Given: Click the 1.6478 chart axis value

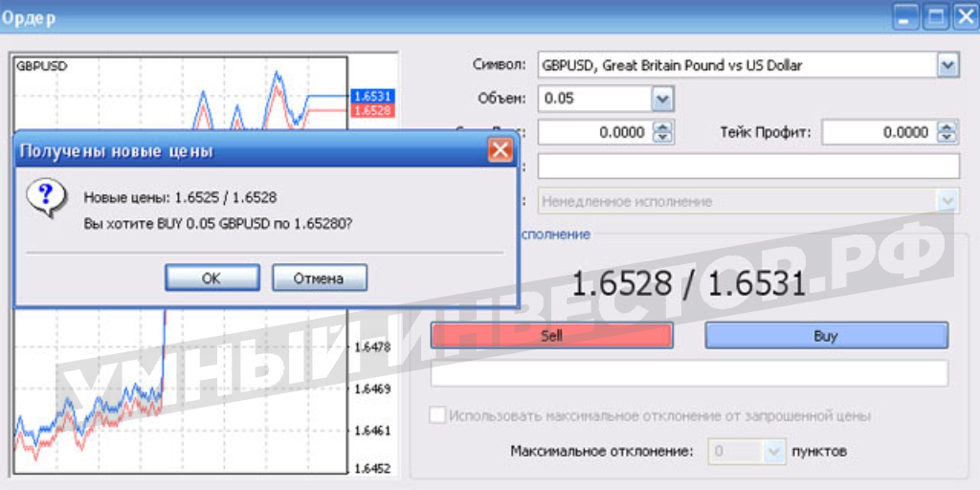Looking at the screenshot, I should click(x=372, y=346).
